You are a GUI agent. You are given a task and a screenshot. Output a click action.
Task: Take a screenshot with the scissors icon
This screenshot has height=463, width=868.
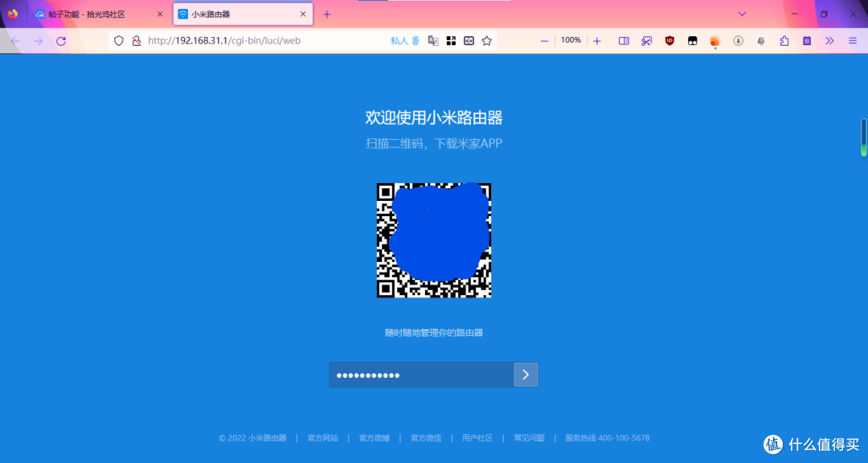pos(646,40)
